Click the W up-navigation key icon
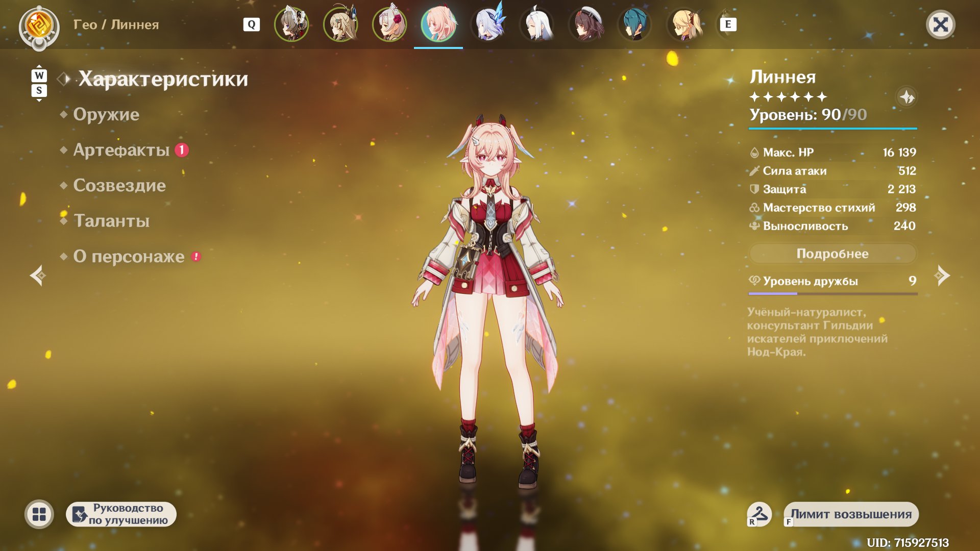980x551 pixels. [x=39, y=76]
